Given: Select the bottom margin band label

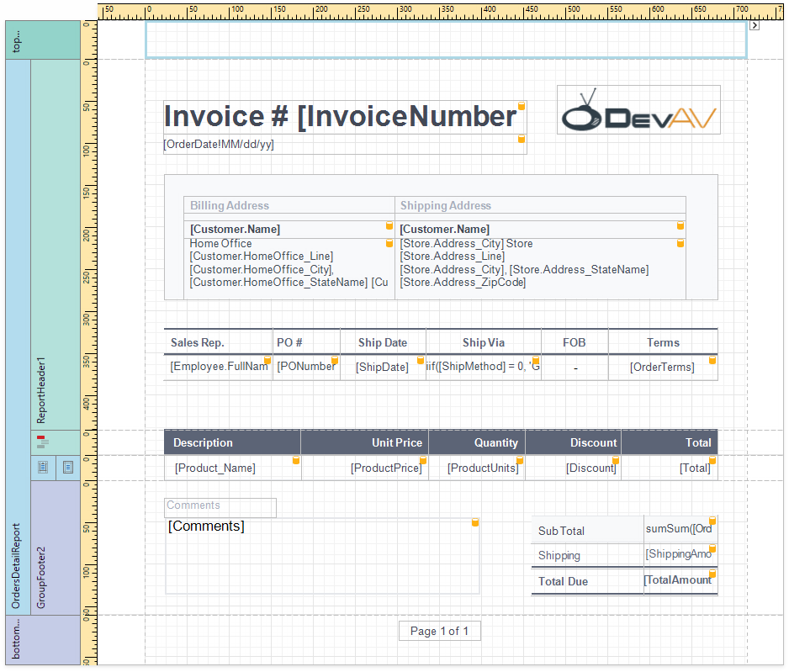Looking at the screenshot, I should [17, 639].
